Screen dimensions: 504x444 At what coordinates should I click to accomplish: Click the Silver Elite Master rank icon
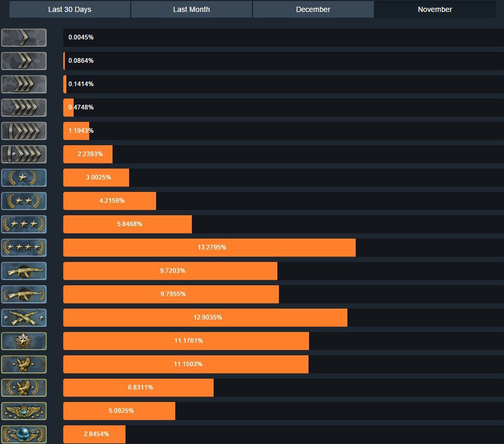coord(24,155)
